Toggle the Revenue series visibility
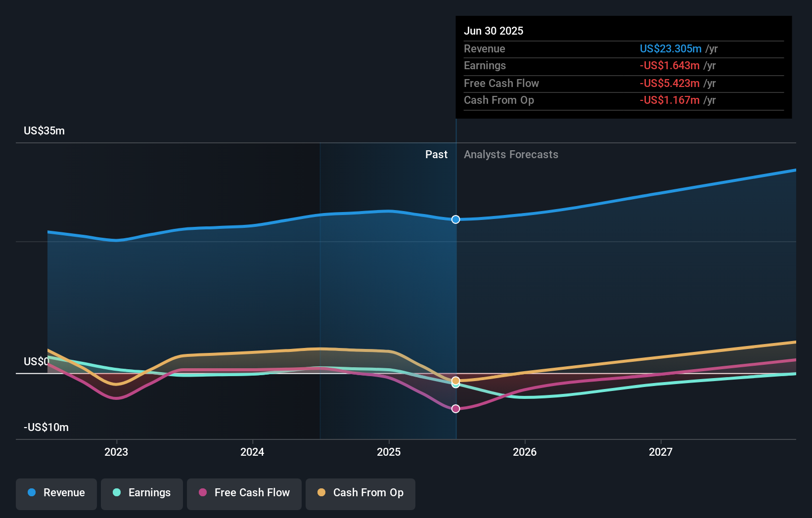The width and height of the screenshot is (812, 518). point(56,493)
